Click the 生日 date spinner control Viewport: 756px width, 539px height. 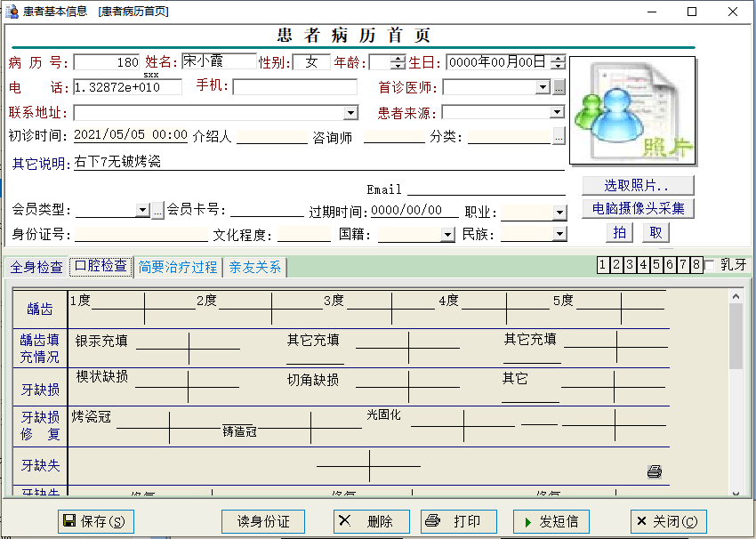[559, 61]
